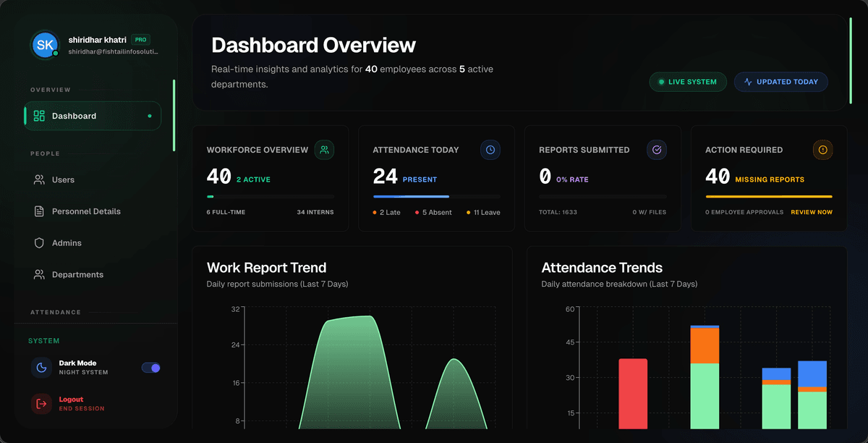
Task: Click the Dark Mode moon icon
Action: 41,368
